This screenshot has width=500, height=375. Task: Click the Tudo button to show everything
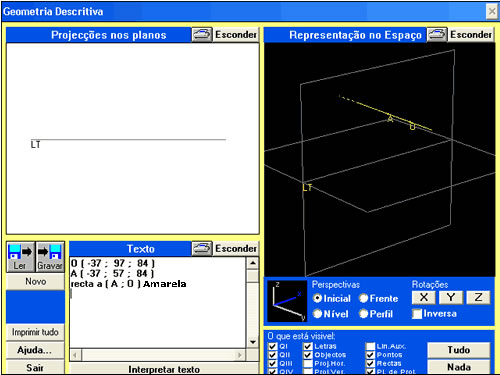pos(459,350)
